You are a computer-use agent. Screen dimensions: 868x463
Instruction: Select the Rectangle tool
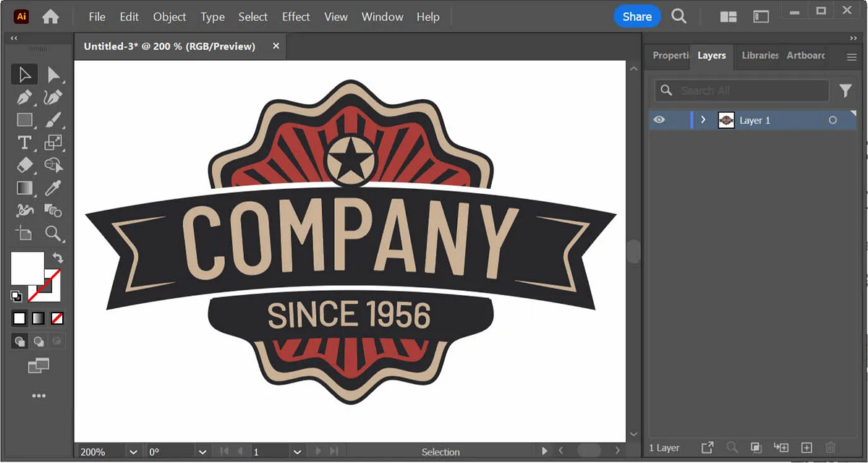[x=25, y=120]
